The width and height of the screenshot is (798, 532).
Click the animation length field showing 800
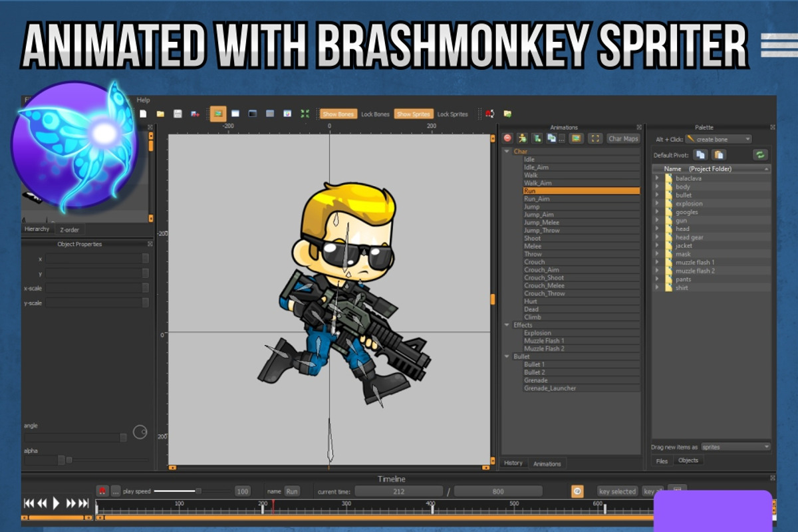[498, 491]
